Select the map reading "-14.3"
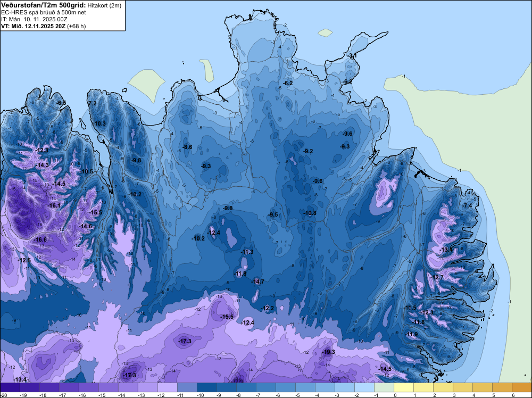Viewport: 532px width, 398px height. (43, 165)
